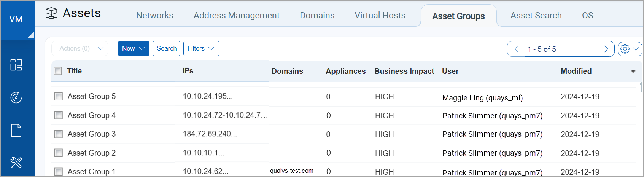Click the Search button
The height and width of the screenshot is (177, 644).
click(166, 48)
